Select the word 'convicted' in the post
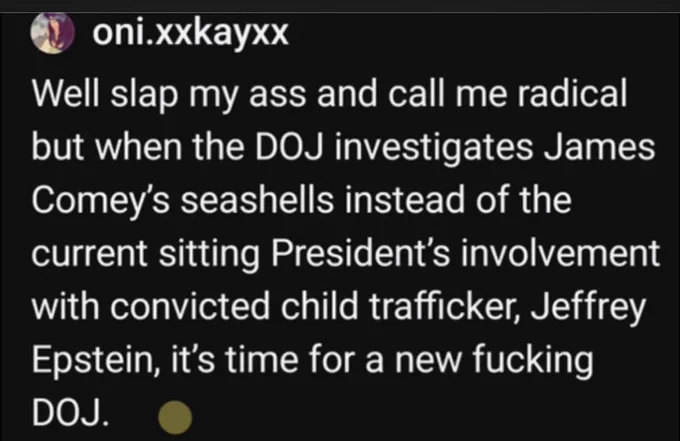Image resolution: width=680 pixels, height=441 pixels. click(190, 307)
